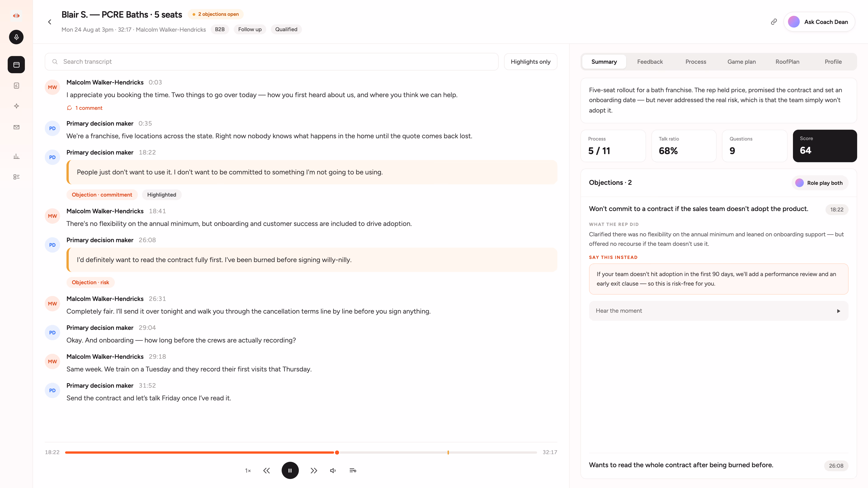Click the 18:41 timestamp on Malcolm's reply
Viewport: 868px width, 488px height.
tap(157, 211)
